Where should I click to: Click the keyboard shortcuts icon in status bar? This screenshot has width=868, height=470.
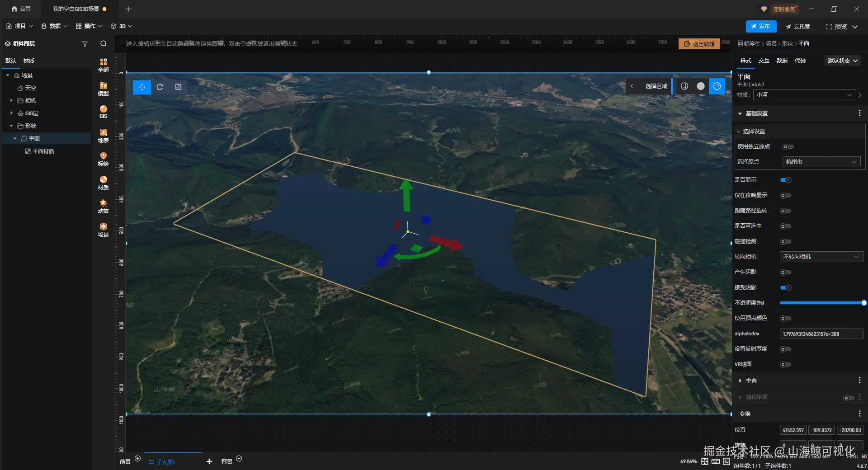point(716,461)
